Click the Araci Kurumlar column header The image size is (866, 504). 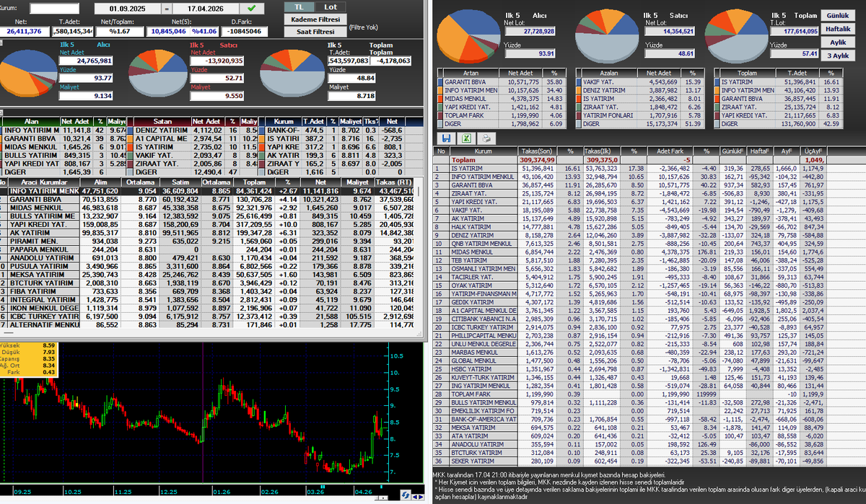(x=45, y=182)
